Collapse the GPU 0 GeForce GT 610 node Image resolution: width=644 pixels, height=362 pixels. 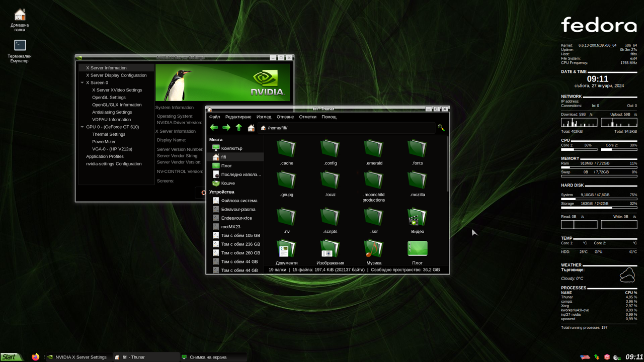coord(82,127)
